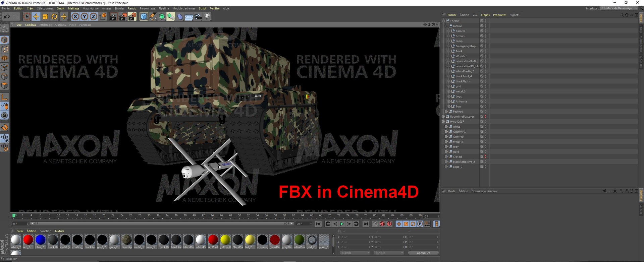Click the Array modeling objects icon
Screen dimensions: 644x262
pos(171,16)
